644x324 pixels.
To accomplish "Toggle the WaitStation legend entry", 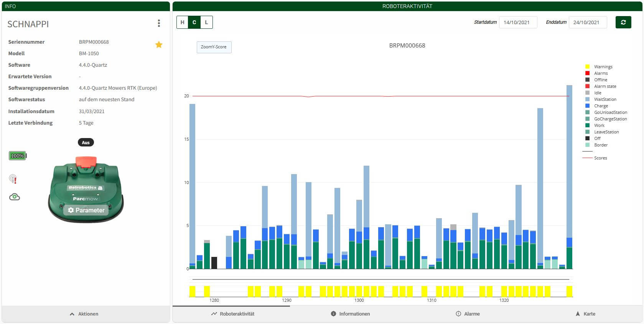I will [x=601, y=99].
